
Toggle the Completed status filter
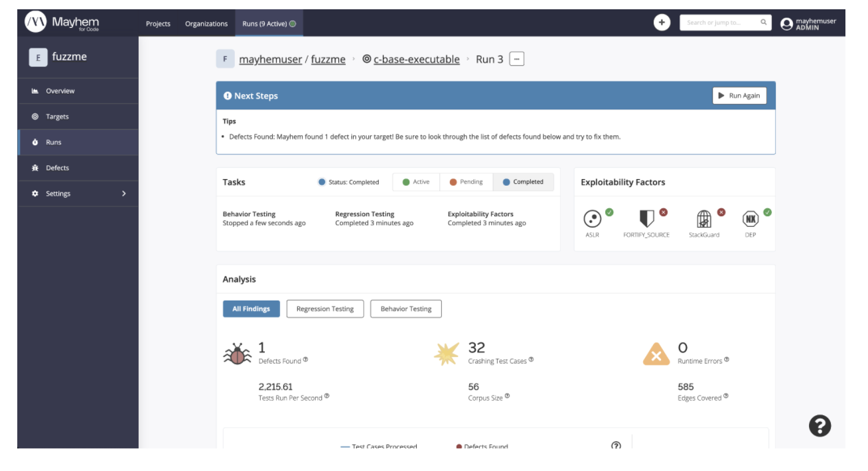point(524,181)
